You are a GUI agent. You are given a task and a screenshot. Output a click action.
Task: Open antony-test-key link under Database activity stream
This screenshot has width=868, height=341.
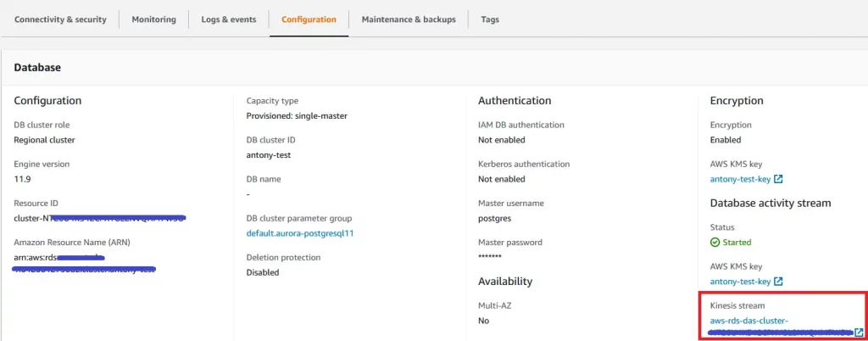740,282
